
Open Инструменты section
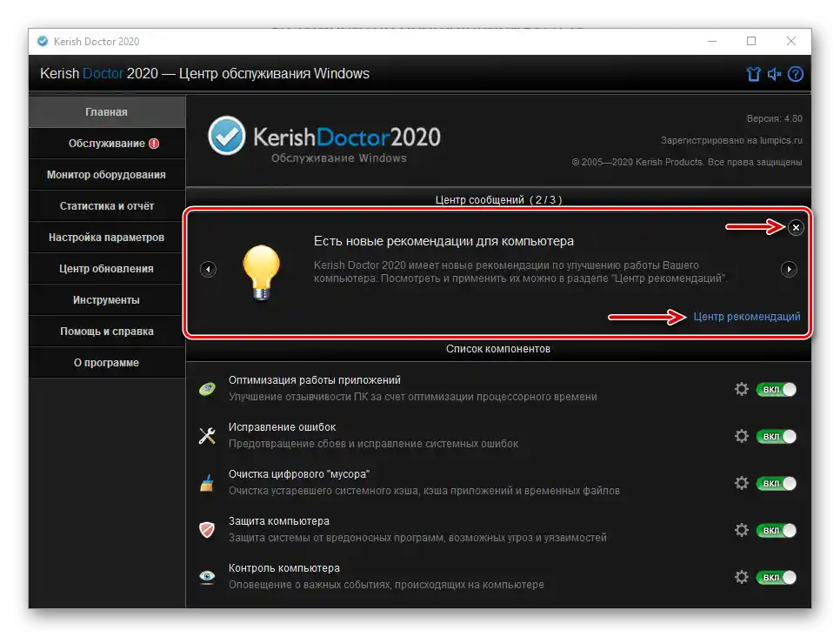[x=107, y=300]
